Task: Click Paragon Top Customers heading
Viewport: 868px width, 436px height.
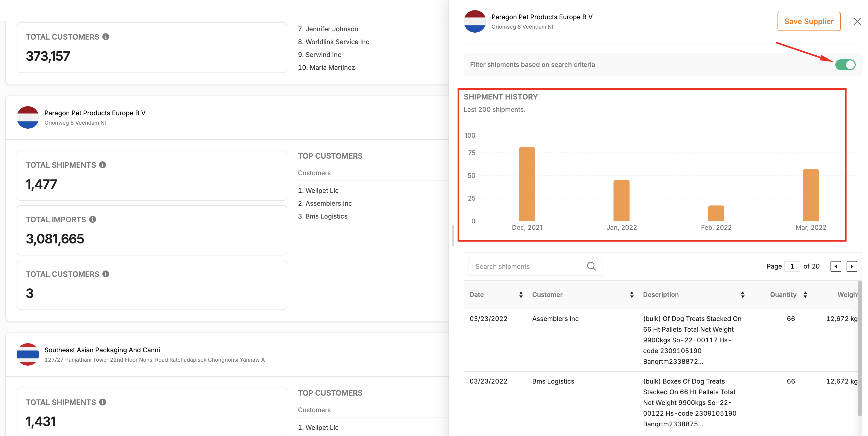Action: tap(330, 156)
